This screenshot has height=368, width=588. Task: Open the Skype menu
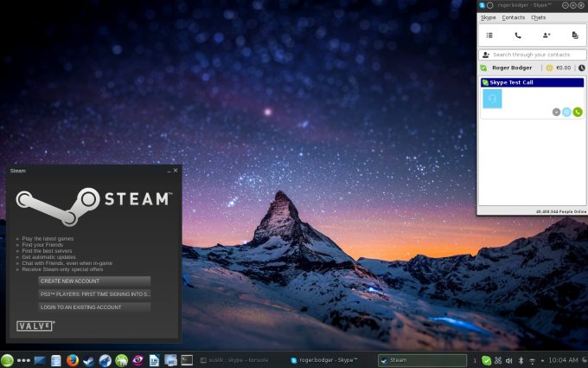[489, 17]
